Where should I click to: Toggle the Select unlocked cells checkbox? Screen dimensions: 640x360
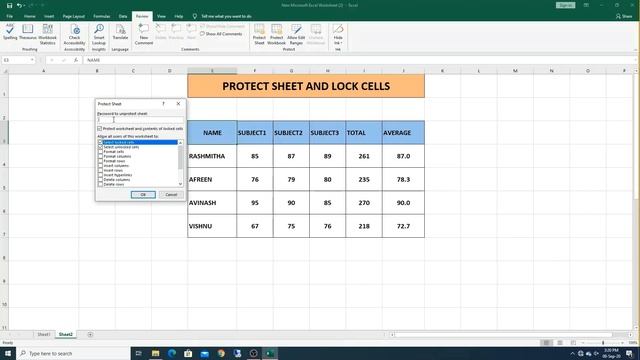tap(100, 147)
